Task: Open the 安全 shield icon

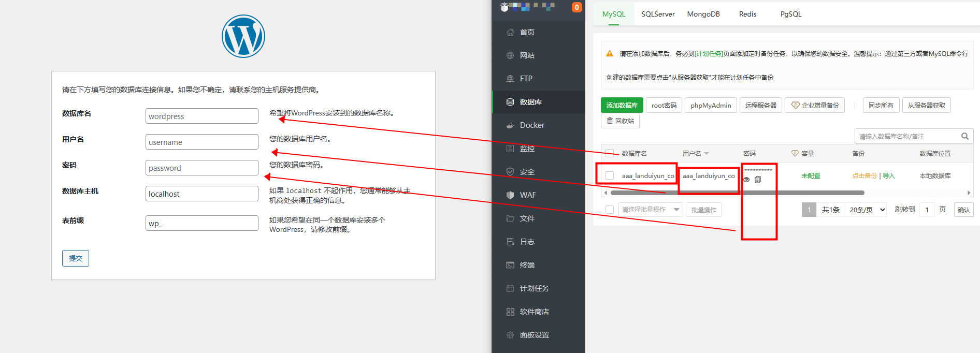Action: point(510,172)
